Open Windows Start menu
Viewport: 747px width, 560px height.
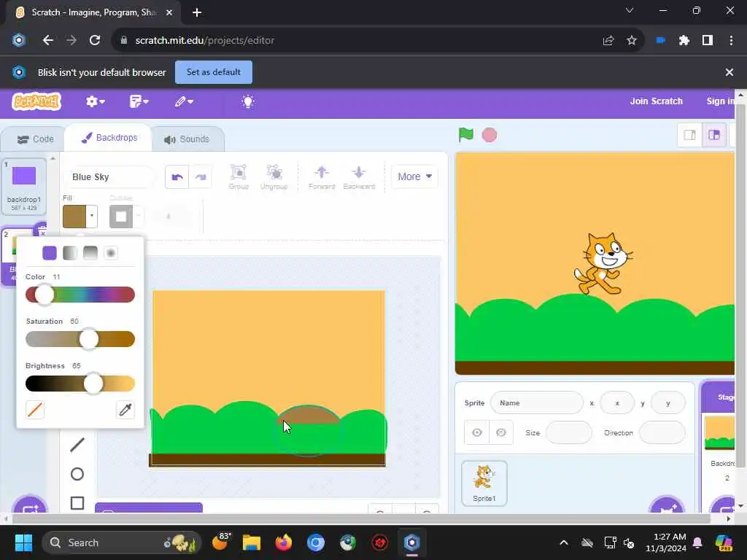(23, 542)
